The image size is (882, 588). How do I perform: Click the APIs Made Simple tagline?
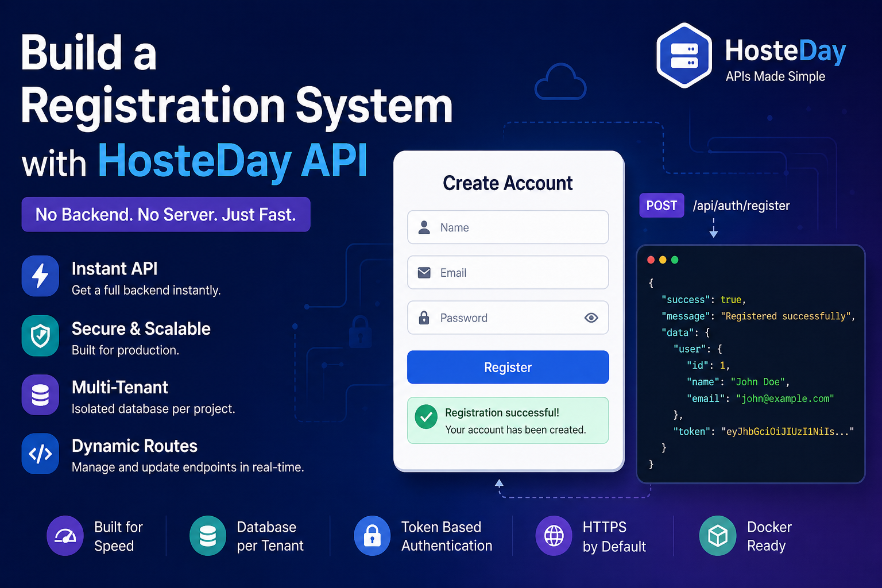pos(775,76)
